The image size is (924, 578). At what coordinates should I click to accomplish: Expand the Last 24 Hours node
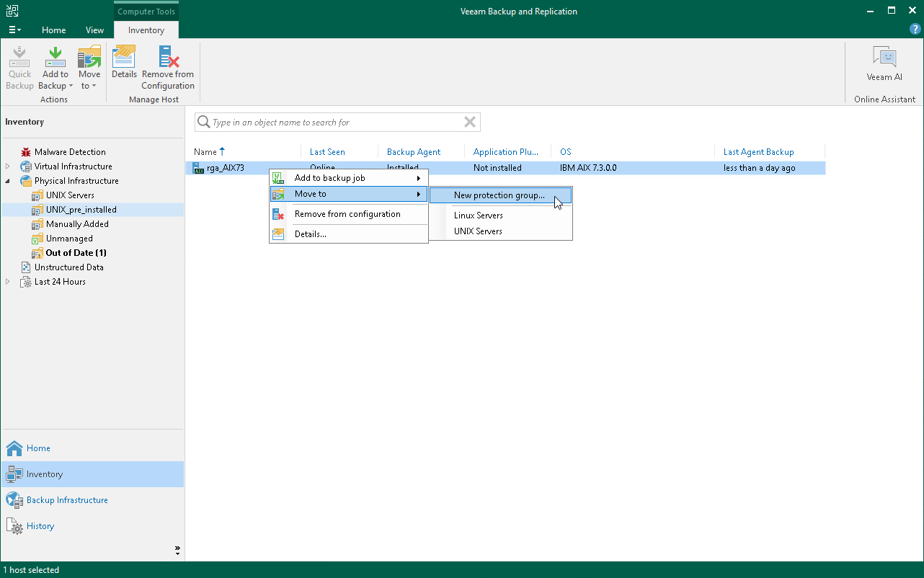pyautogui.click(x=8, y=282)
